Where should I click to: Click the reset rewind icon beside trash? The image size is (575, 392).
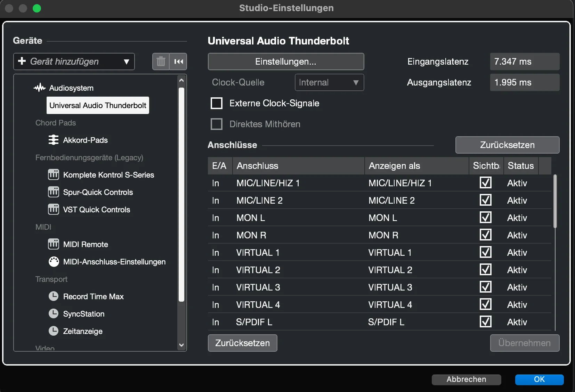178,62
